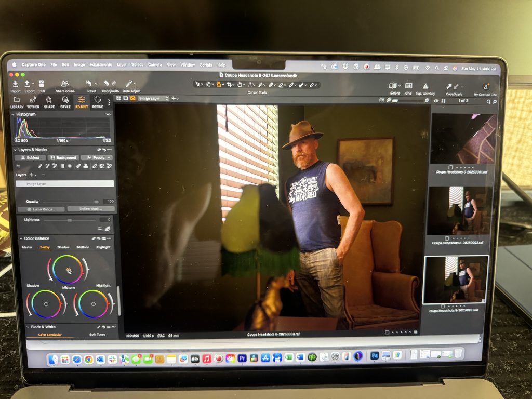
Task: Switch to the Shadow color balance tab
Action: 63,247
